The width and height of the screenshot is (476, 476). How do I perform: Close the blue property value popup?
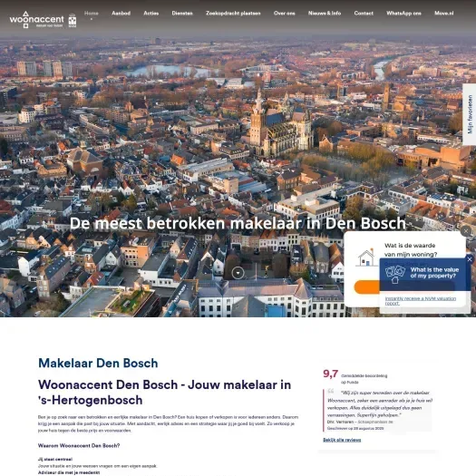coord(470,259)
